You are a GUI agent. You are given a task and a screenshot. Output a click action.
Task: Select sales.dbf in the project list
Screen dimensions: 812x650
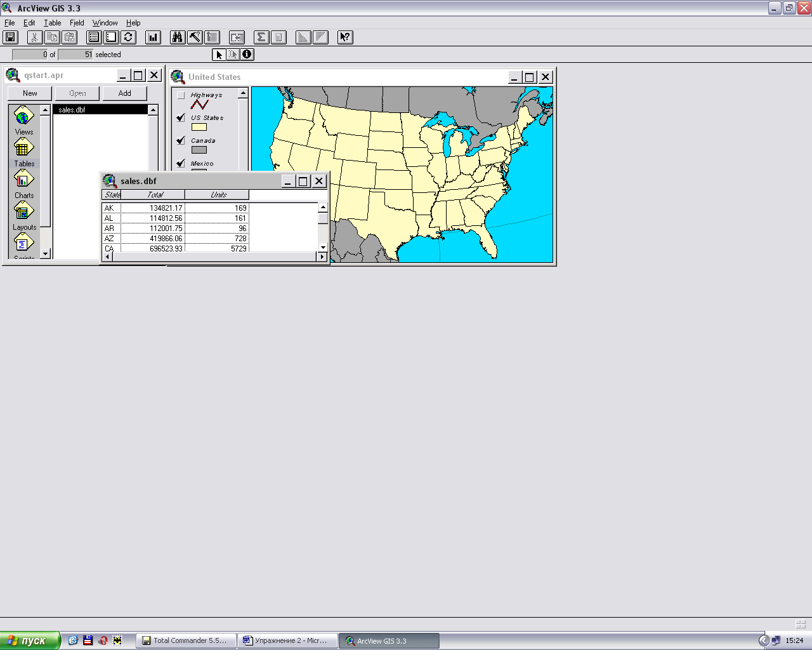click(101, 110)
